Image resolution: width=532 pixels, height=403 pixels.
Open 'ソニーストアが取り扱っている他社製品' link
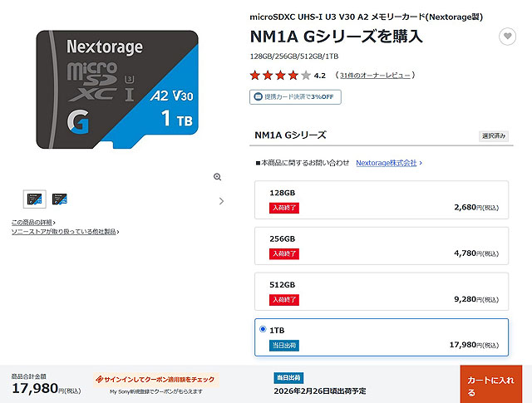coord(64,232)
